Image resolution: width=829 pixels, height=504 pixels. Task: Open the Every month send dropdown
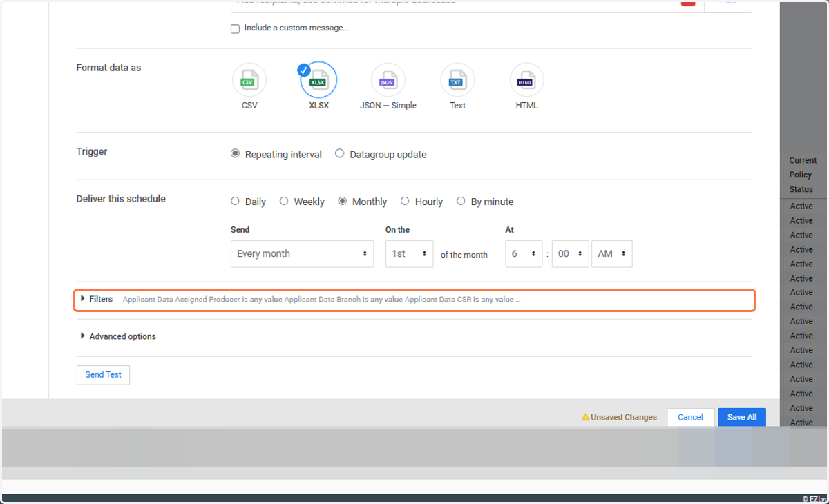[x=302, y=254]
